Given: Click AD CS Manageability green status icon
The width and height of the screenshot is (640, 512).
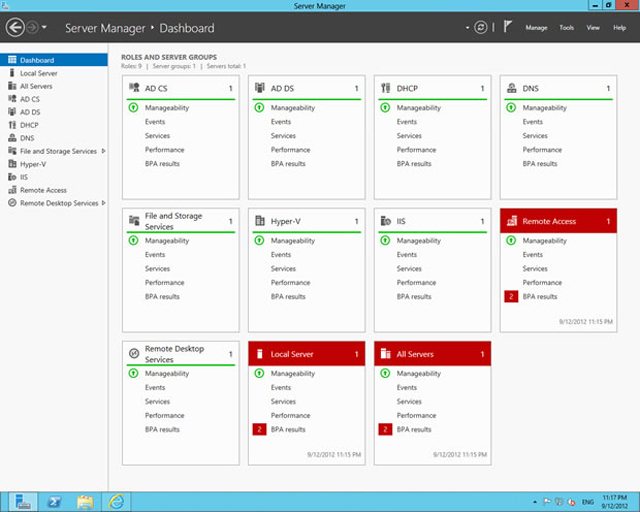Looking at the screenshot, I should tap(133, 108).
